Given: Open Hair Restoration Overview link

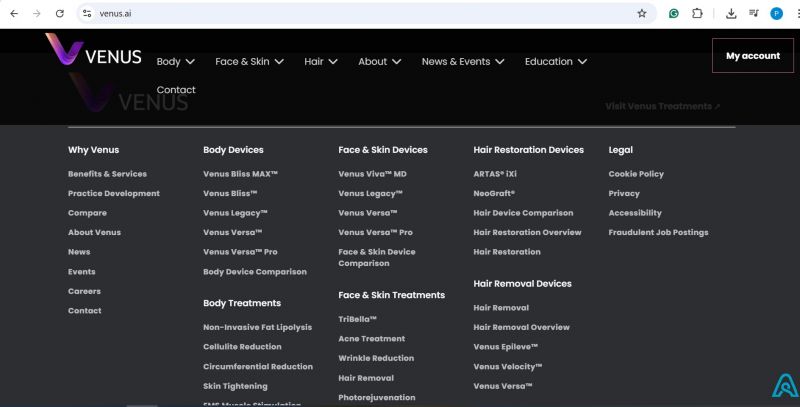Looking at the screenshot, I should pos(528,232).
